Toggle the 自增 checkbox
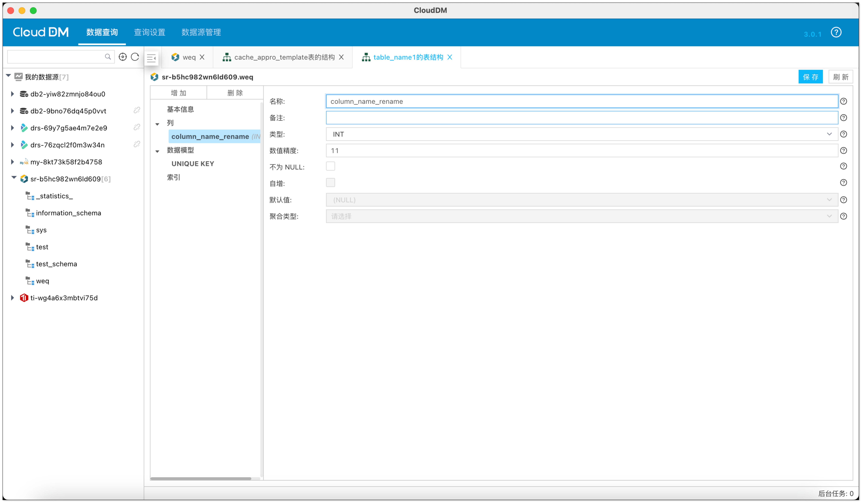The height and width of the screenshot is (504, 863). click(330, 183)
